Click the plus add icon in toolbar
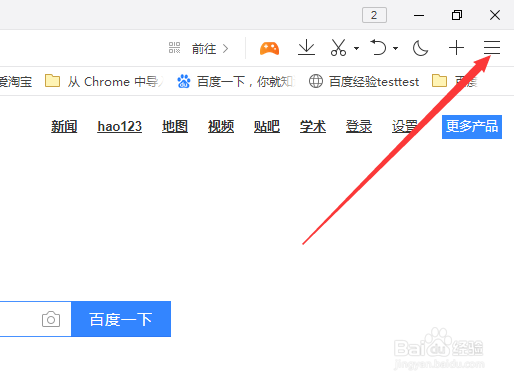The image size is (514, 383). (x=456, y=48)
